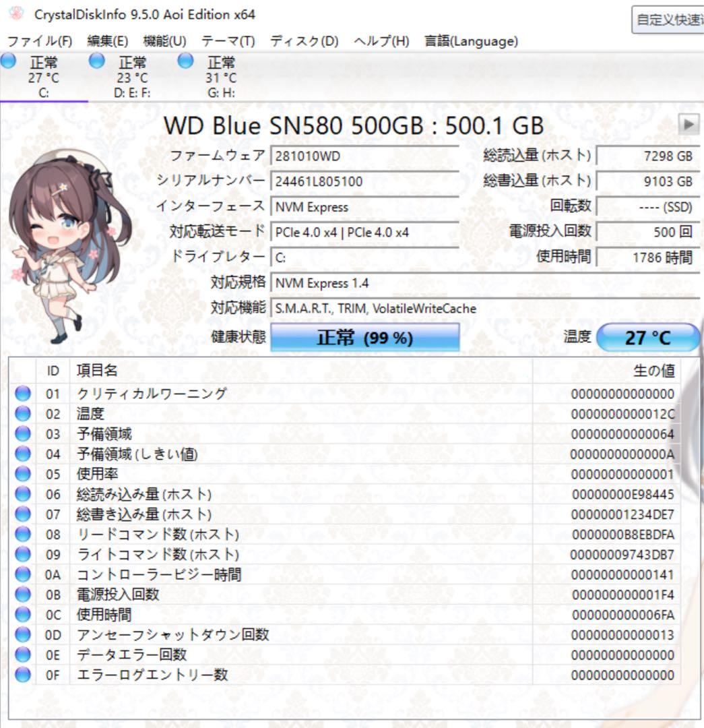The image size is (704, 728).
Task: Click status icon for row 07 総書き込み量
Action: (23, 514)
